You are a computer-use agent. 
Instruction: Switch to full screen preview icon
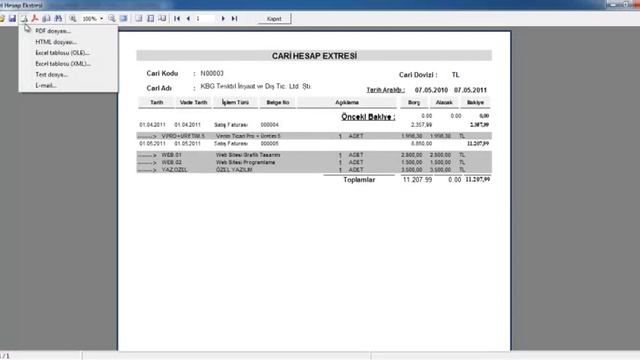[123, 18]
